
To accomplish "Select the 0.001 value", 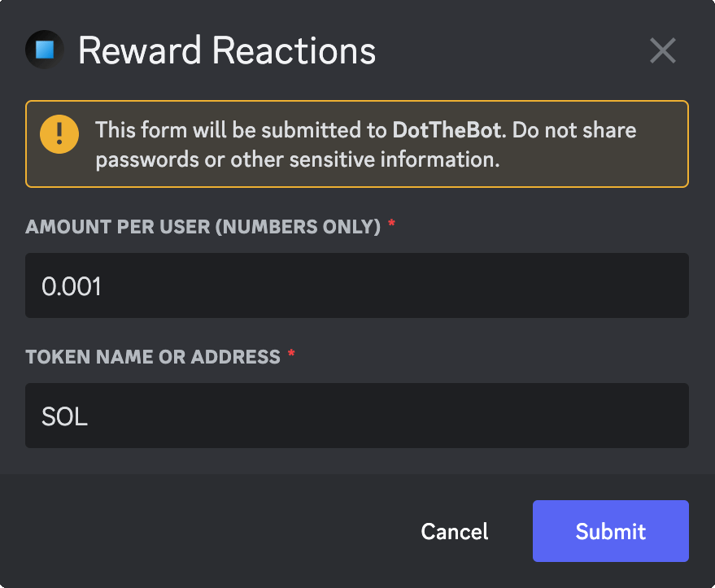I will (x=72, y=285).
